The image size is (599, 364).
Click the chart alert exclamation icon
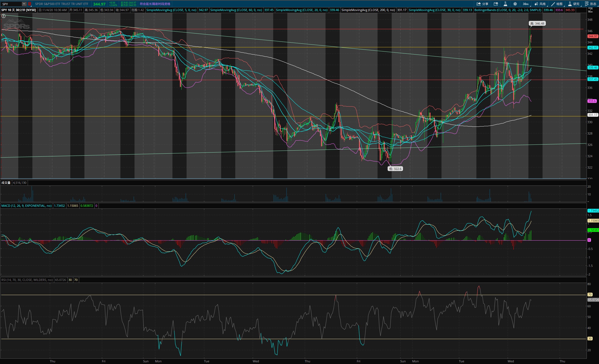click(3, 16)
